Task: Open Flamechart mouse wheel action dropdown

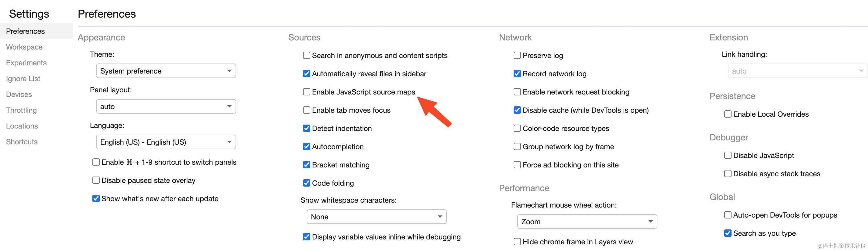Action: click(x=587, y=222)
